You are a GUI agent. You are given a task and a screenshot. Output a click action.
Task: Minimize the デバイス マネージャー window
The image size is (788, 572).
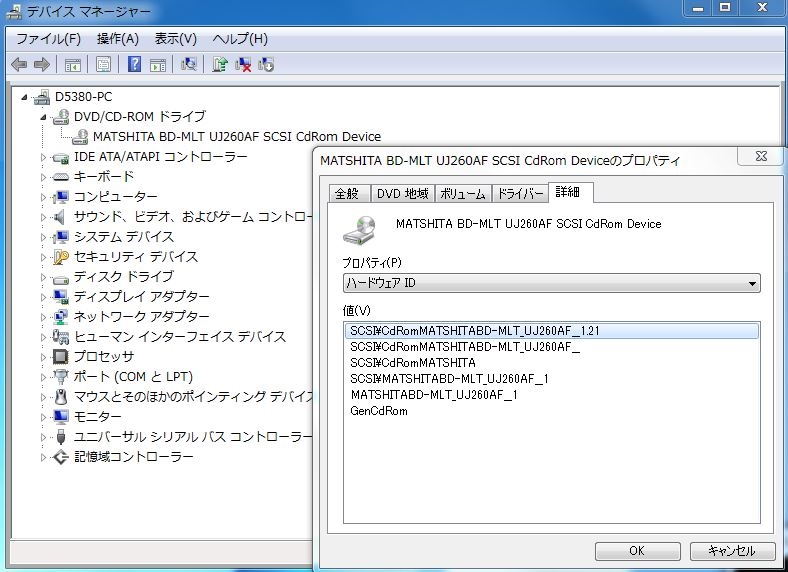698,8
